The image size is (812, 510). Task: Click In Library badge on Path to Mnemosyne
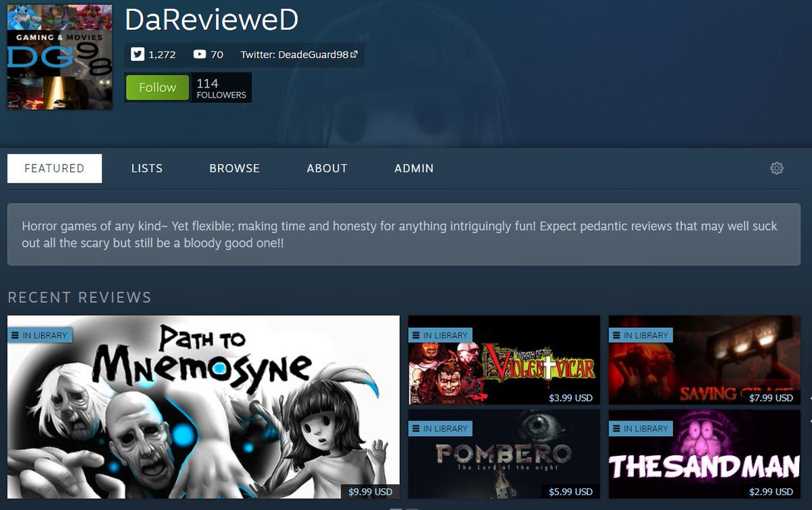[40, 335]
